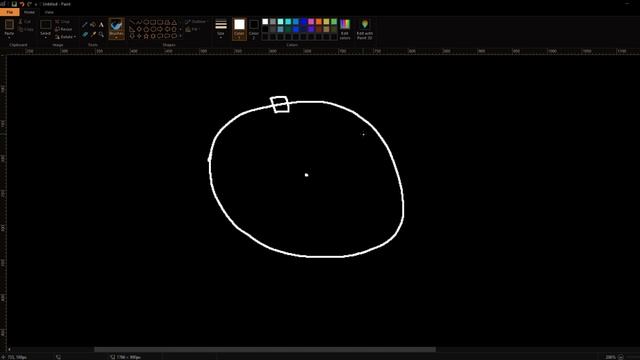Click the Save icon in the title bar
Screen dimensions: 640x360
(x=14, y=4)
